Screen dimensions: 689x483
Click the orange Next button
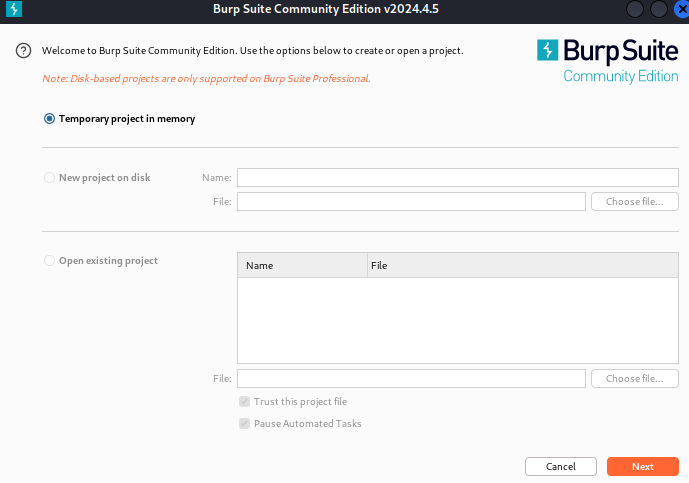tap(643, 466)
